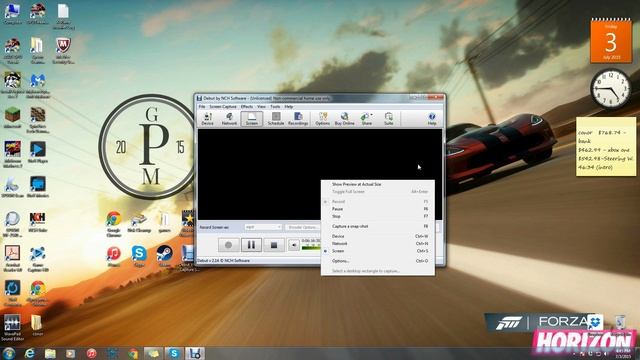Open the Recycle Bin desktop icon

point(620,324)
